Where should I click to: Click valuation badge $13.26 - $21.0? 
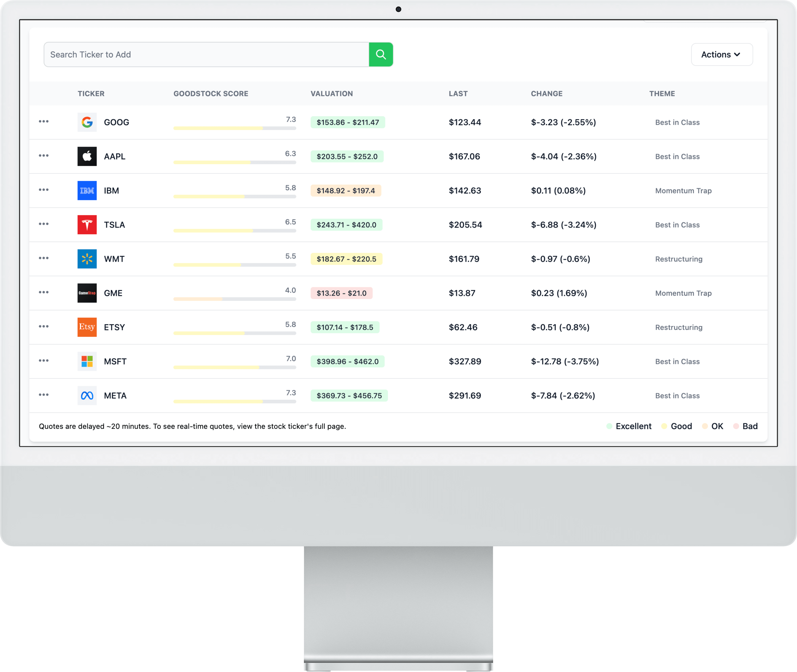tap(342, 293)
